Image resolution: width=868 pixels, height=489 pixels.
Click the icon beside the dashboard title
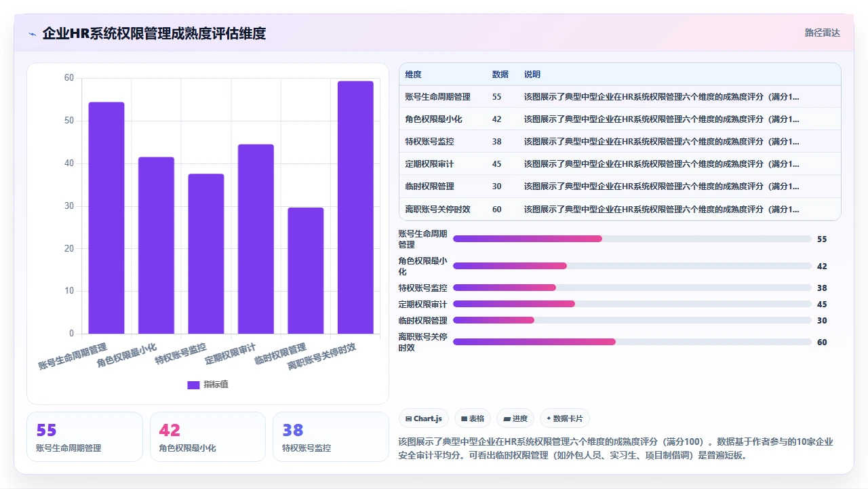(x=33, y=34)
